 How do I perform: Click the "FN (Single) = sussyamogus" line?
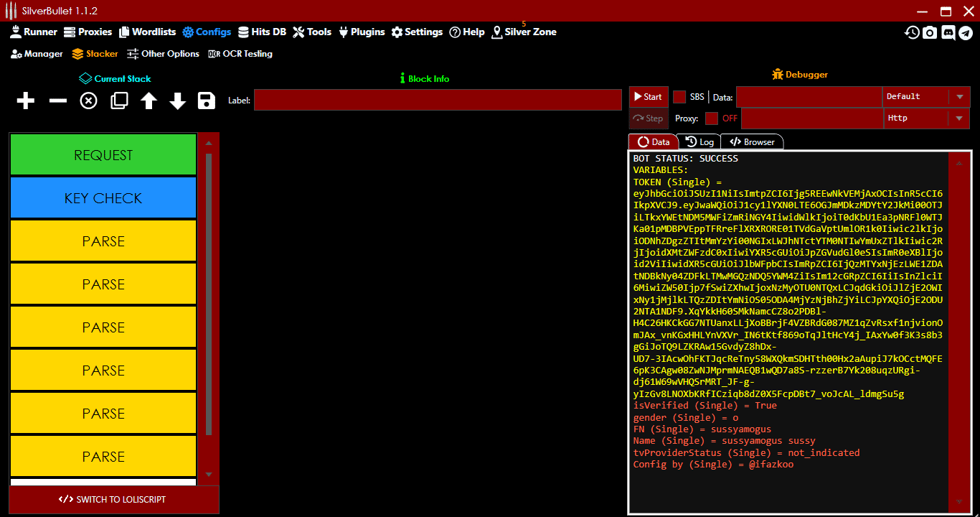coord(702,429)
